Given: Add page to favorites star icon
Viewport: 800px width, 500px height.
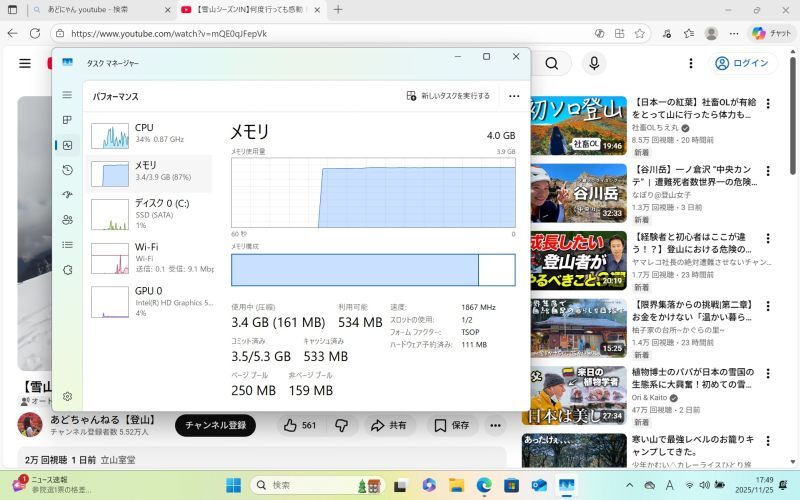Looking at the screenshot, I should pos(639,34).
